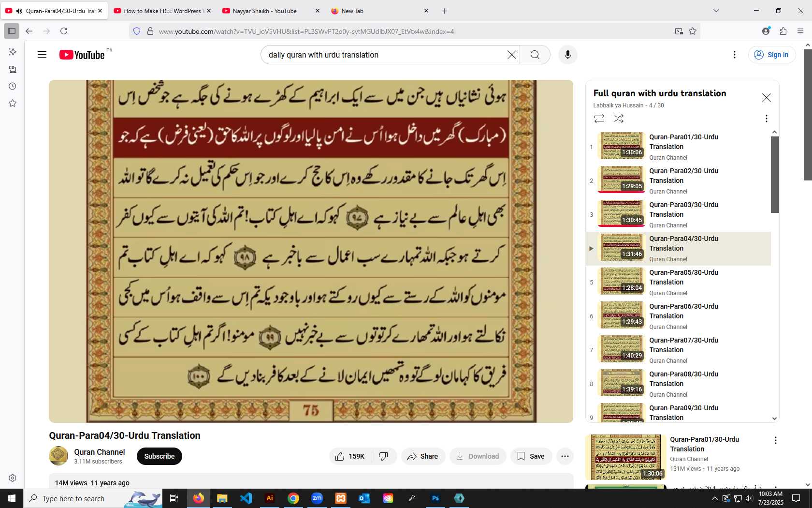Open YouTube settings three-dot menu
The image size is (812, 508).
click(x=735, y=55)
